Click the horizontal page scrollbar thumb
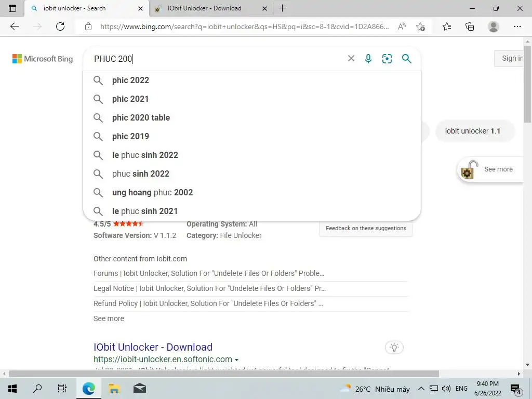The height and width of the screenshot is (399, 532). pos(224,374)
